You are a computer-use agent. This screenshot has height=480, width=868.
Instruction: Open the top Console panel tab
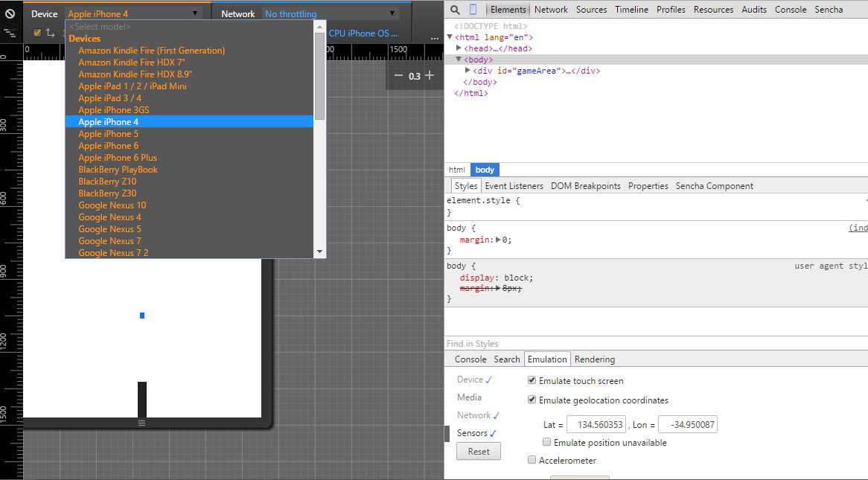pos(791,10)
